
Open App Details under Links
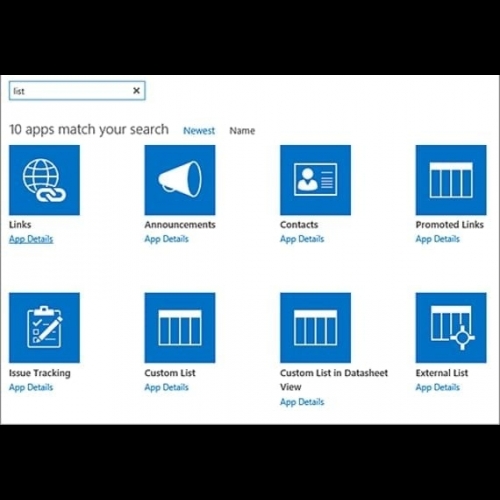(x=31, y=239)
